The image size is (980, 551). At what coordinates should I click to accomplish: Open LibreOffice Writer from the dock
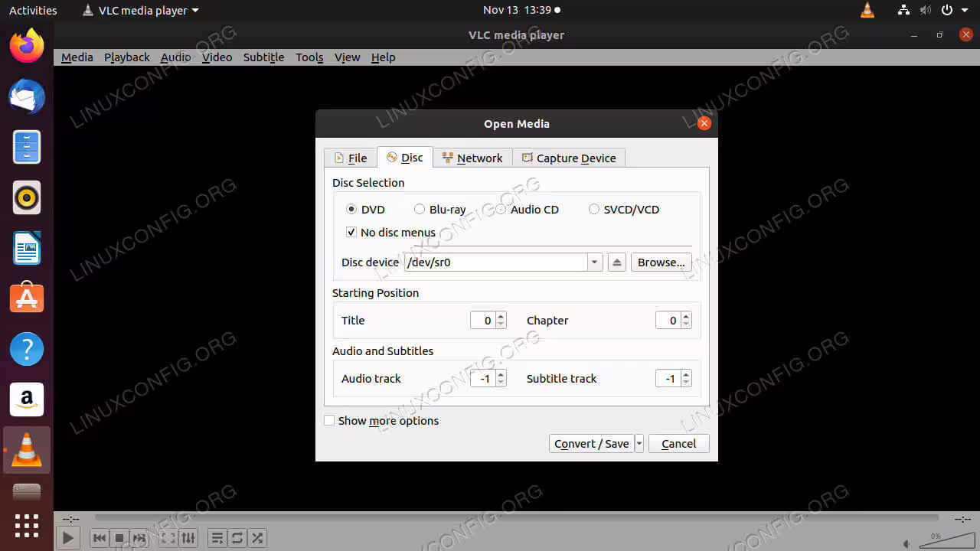click(27, 248)
